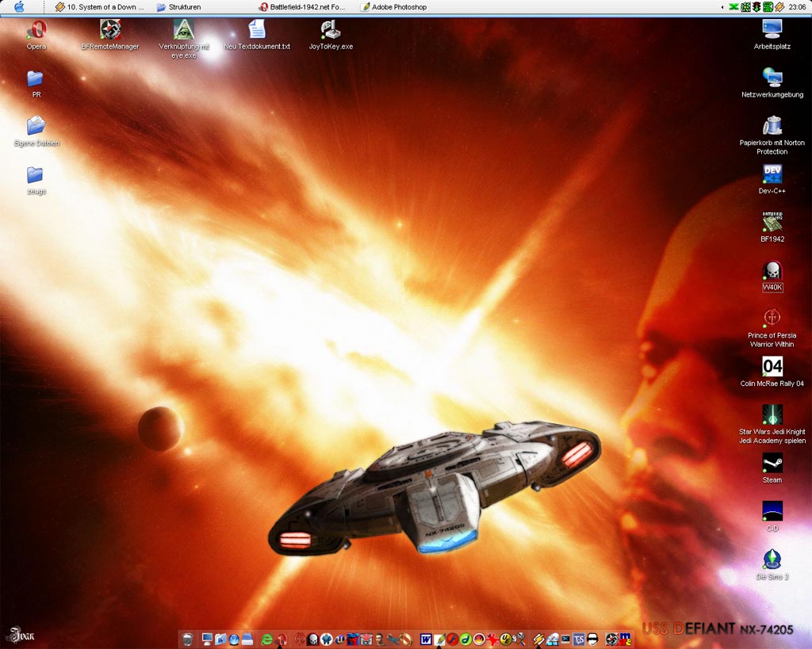Click the Photoshop feather dock icon
This screenshot has height=649, width=812.
439,639
